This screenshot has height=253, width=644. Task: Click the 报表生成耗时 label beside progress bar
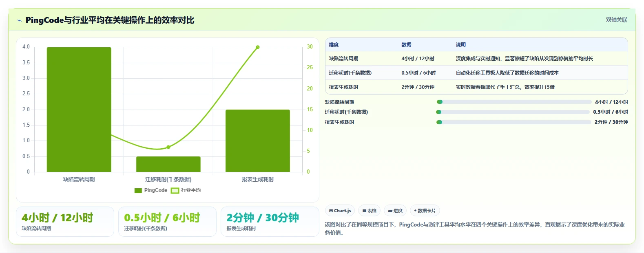339,122
